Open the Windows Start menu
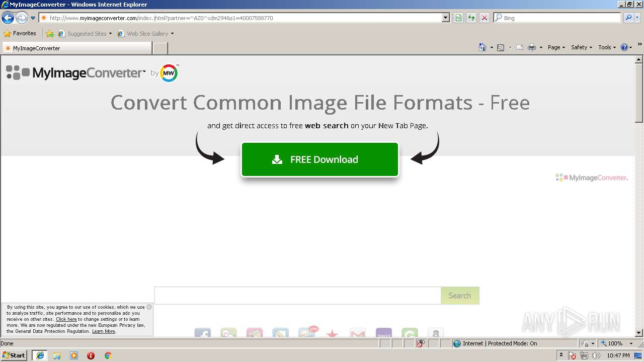 [x=14, y=355]
